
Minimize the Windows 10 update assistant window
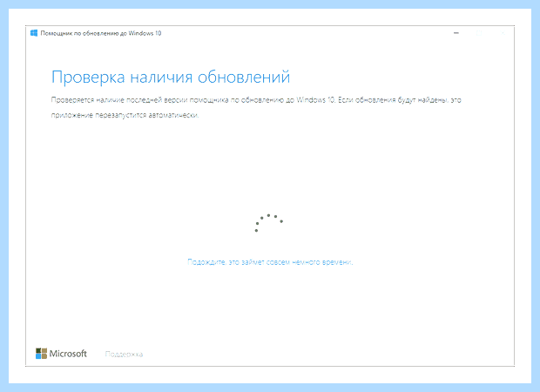pos(456,33)
